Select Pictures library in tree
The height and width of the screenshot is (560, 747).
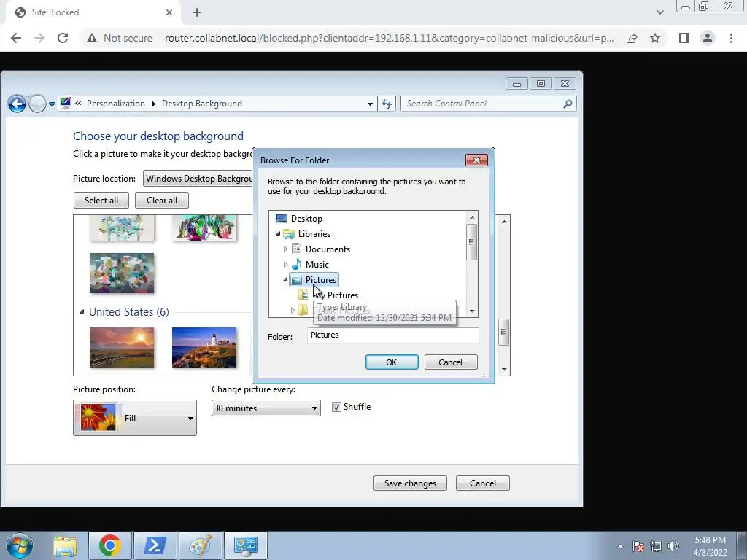(x=321, y=279)
